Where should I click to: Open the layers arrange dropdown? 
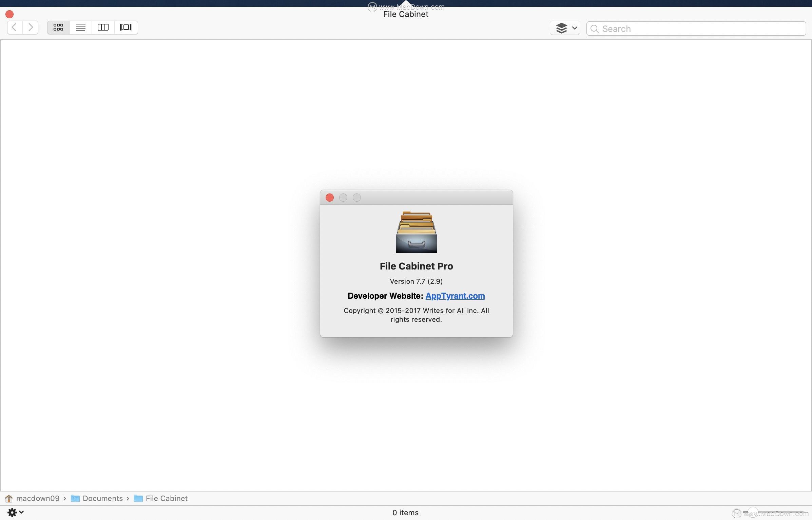565,28
